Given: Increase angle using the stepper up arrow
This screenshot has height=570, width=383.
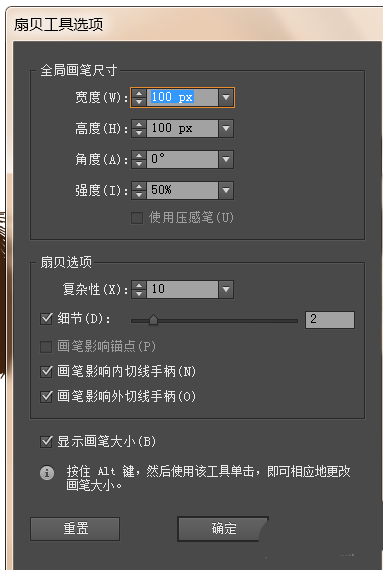Looking at the screenshot, I should point(139,156).
